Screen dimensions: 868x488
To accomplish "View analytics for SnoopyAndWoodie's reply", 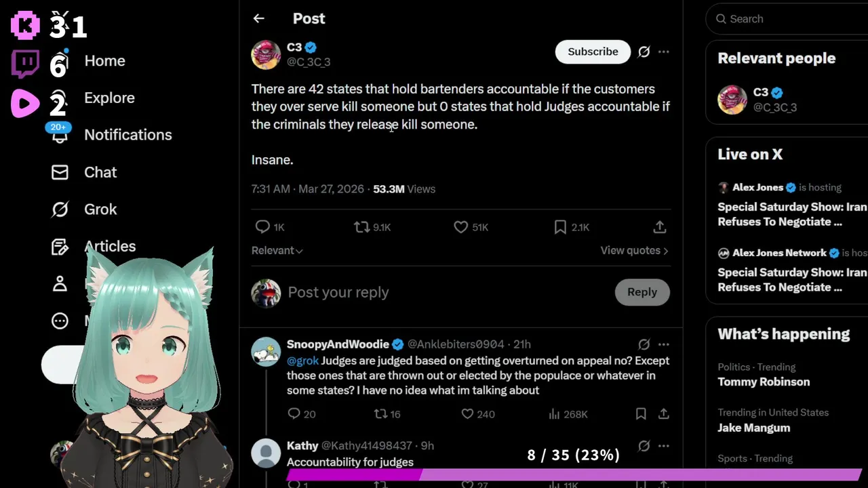I will (554, 413).
